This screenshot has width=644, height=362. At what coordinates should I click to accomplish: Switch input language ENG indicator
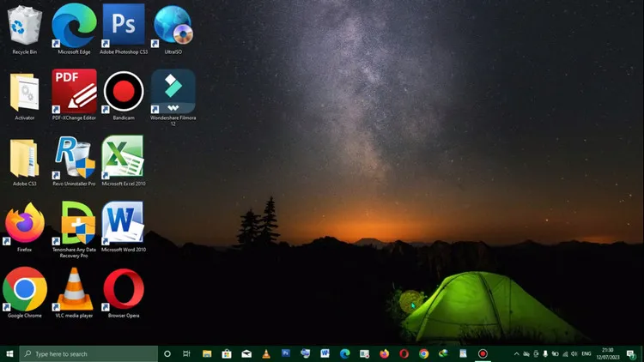586,353
